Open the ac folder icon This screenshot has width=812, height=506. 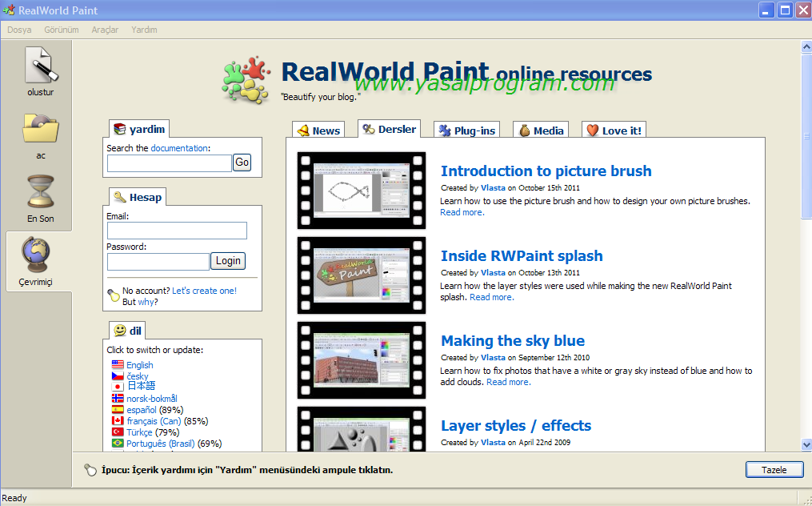[x=40, y=129]
